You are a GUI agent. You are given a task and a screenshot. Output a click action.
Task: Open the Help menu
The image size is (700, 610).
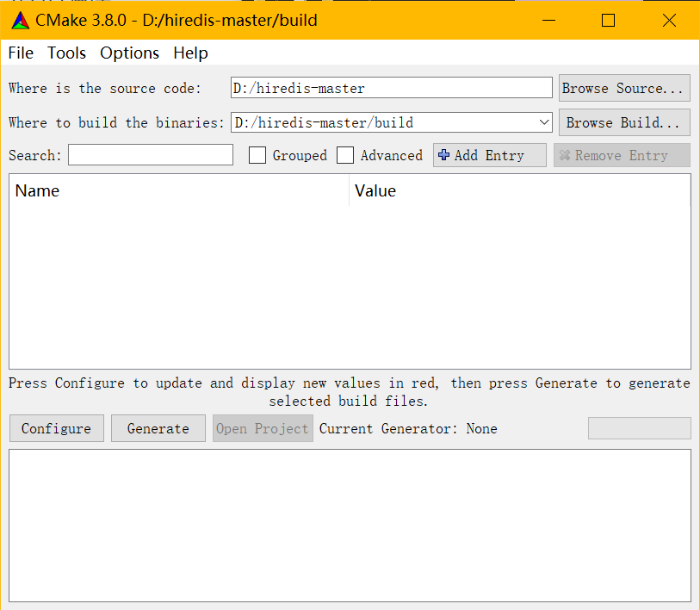tap(190, 53)
